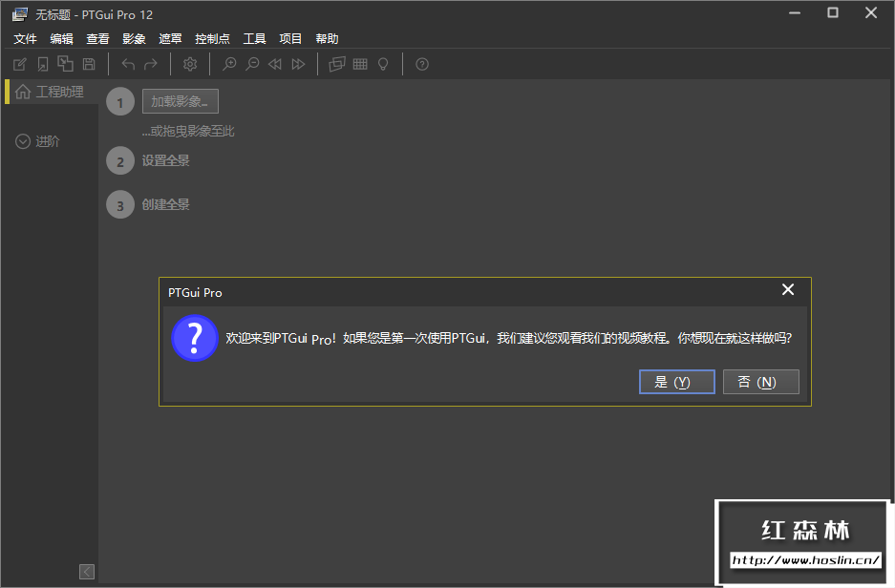Viewport: 895px width, 588px height.
Task: Open the 查看 menu
Action: [97, 39]
